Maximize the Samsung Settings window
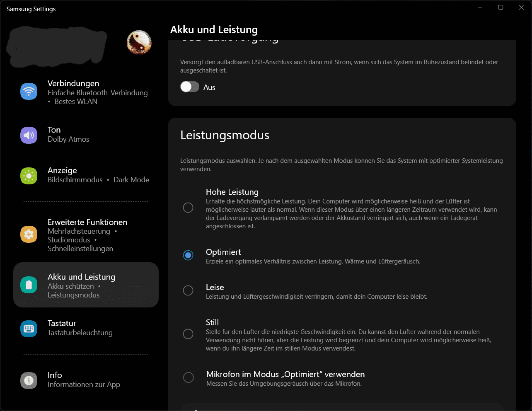Screen dimensions: 532x411 (501, 7)
